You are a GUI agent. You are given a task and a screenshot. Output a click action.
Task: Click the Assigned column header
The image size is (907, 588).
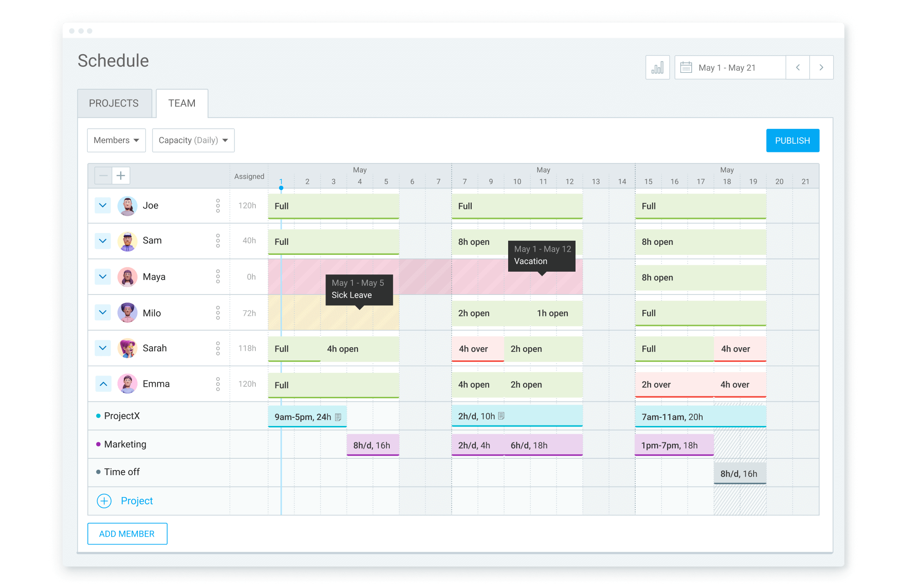coord(249,176)
